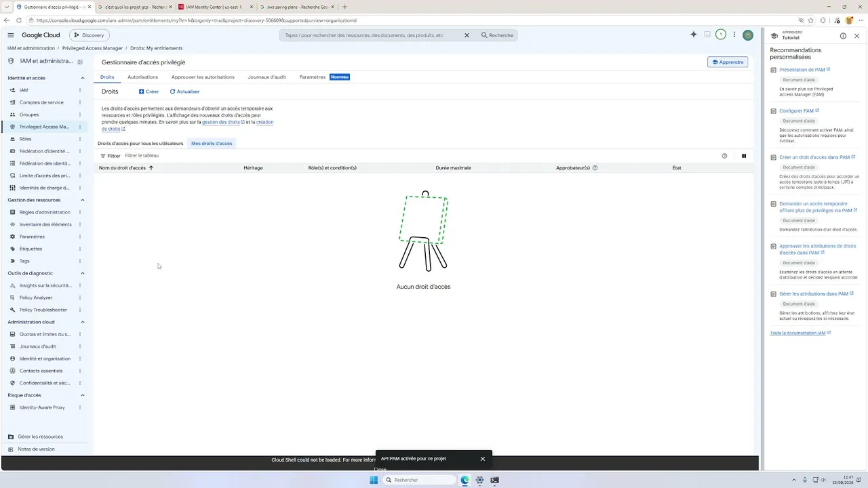Screen dimensions: 868x488
Task: Select the Mes droits d'accès tab
Action: 212,144
